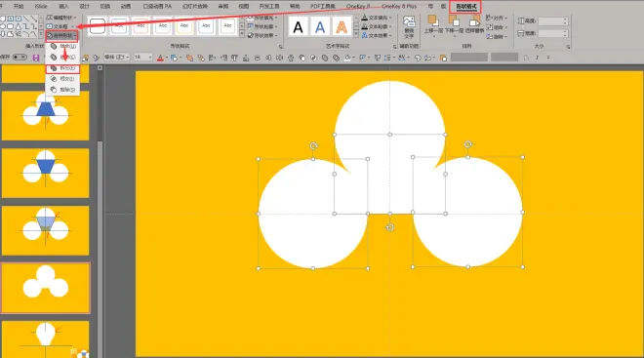Select slide thumbnail with blue trapezoid pointing up
This screenshot has width=644, height=358.
coord(45,115)
